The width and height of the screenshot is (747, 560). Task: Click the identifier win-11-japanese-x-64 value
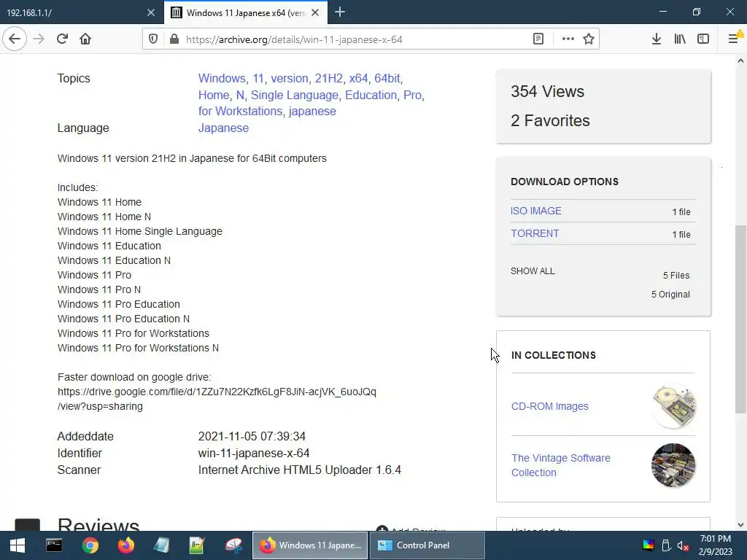[254, 453]
